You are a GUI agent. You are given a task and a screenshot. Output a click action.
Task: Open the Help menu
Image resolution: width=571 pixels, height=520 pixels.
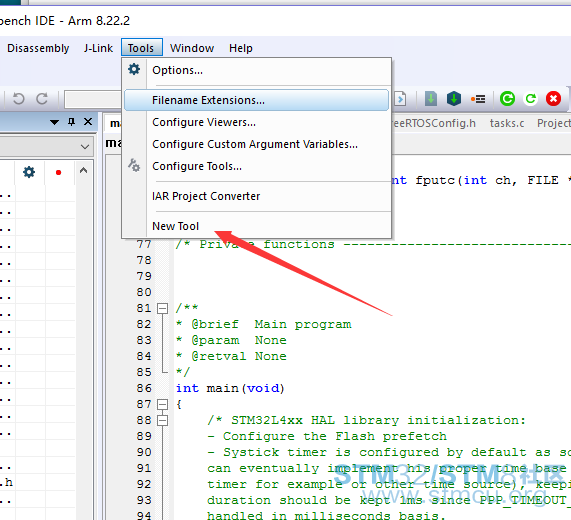point(241,48)
